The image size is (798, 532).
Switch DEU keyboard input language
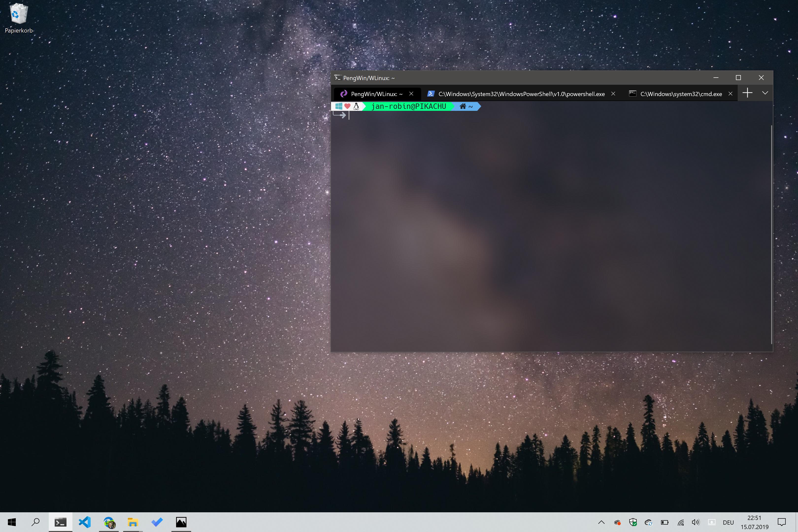pyautogui.click(x=728, y=522)
